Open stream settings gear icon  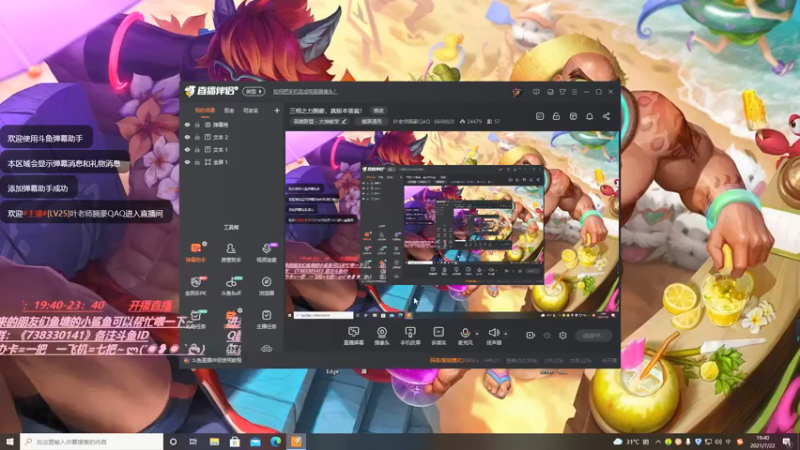[x=562, y=335]
